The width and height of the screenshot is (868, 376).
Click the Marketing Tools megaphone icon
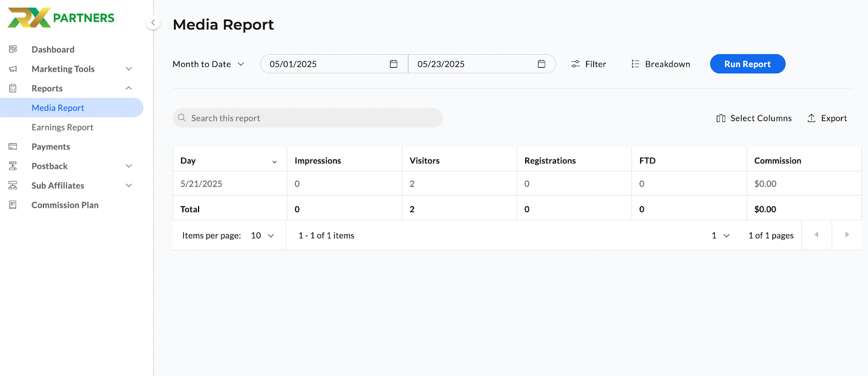click(x=13, y=69)
